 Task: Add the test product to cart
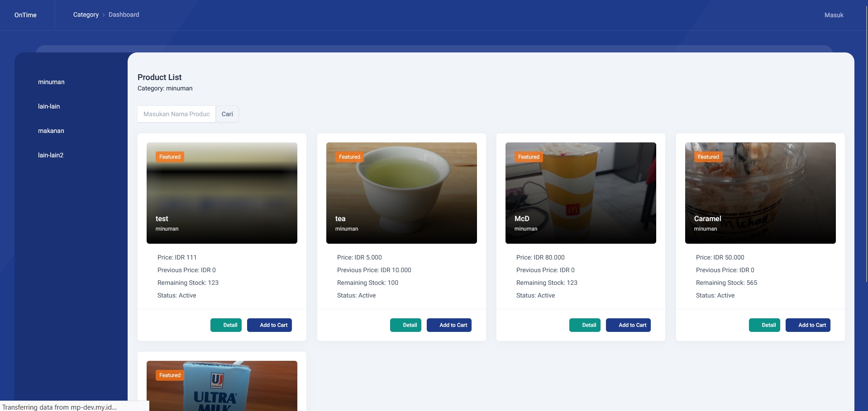click(269, 325)
